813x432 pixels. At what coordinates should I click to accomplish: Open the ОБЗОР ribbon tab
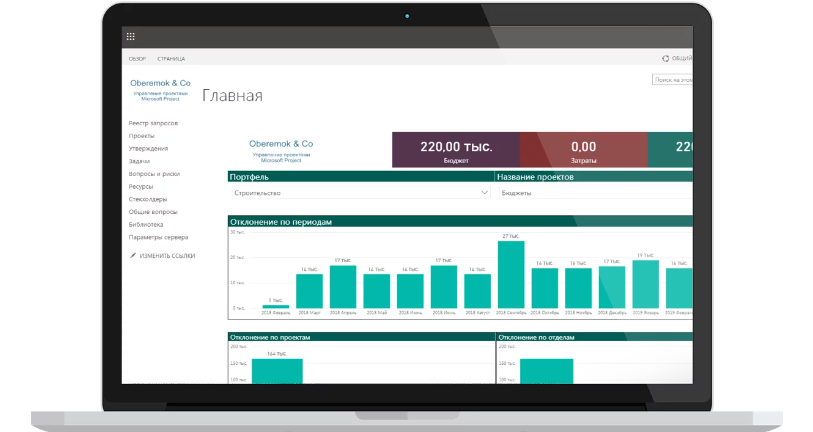(x=137, y=59)
